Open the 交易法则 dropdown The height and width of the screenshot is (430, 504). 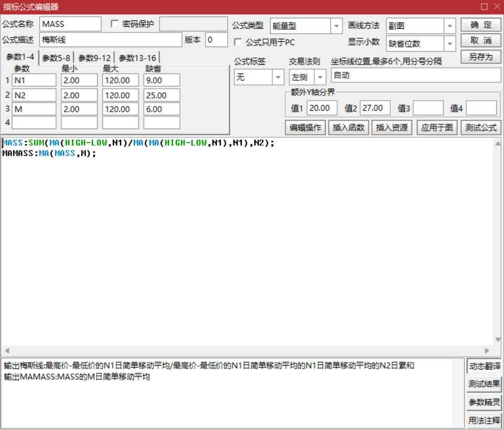[320, 77]
